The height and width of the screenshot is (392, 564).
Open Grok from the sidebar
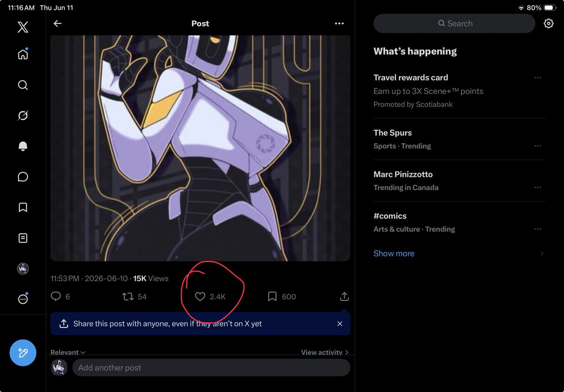(23, 116)
